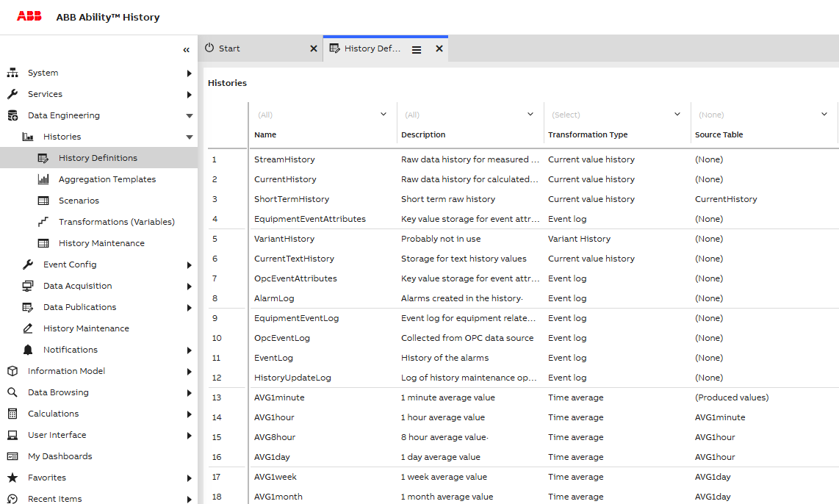
Task: Close the Start tab
Action: click(314, 48)
